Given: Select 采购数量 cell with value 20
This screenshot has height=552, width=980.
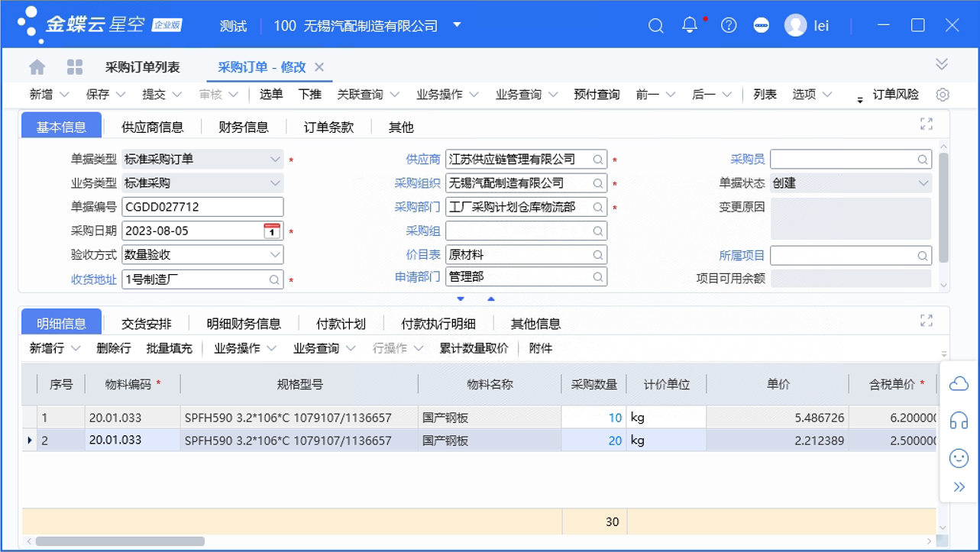Looking at the screenshot, I should pos(593,441).
